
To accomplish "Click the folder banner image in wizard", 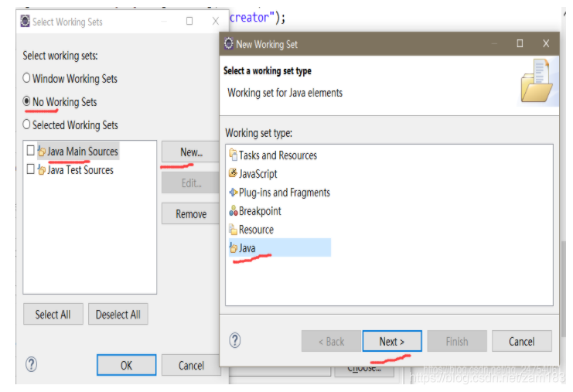I will (x=537, y=81).
